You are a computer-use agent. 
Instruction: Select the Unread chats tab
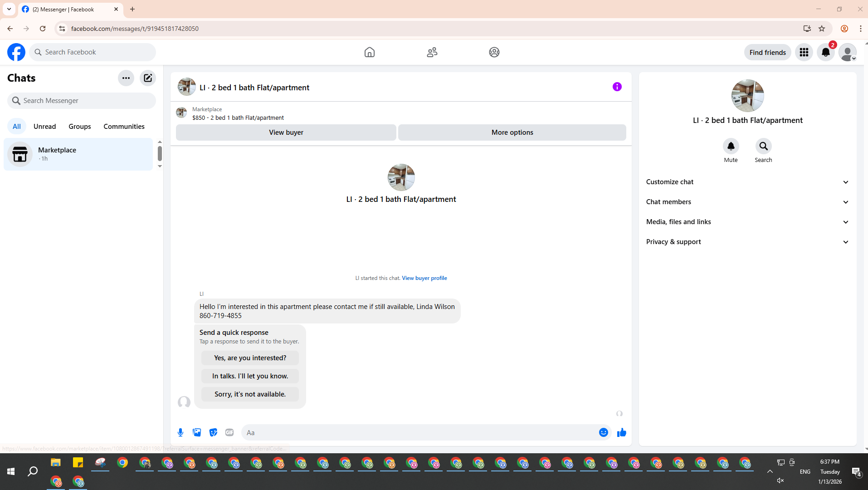(x=45, y=127)
